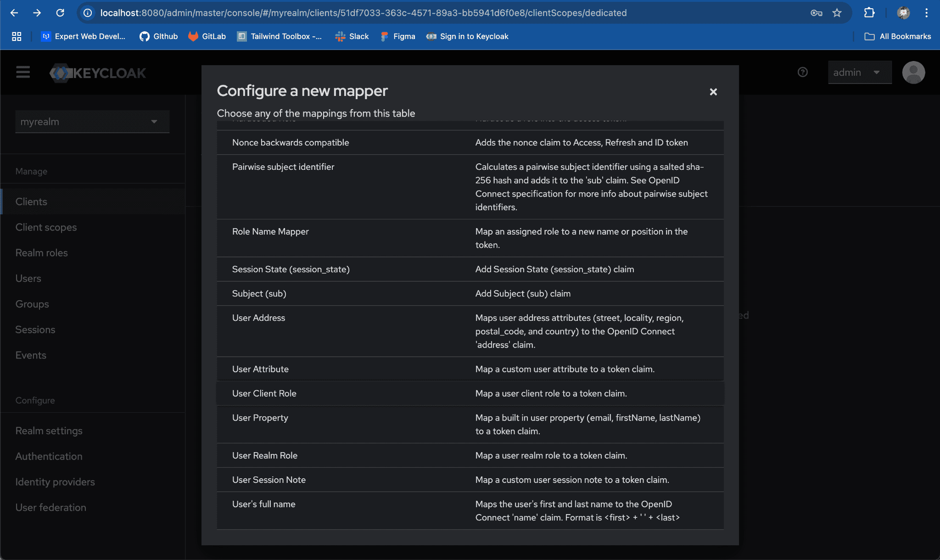This screenshot has height=560, width=940.
Task: Open the Github bookmark
Action: point(158,36)
